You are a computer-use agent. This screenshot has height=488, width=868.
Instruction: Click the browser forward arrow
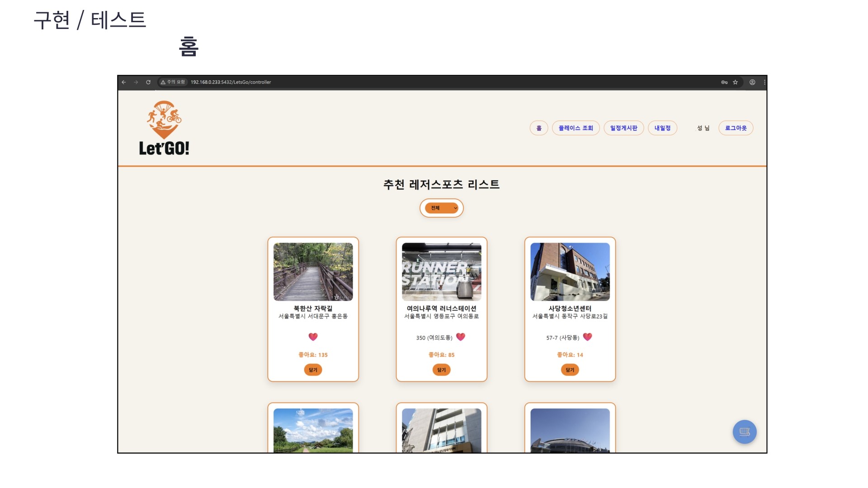[x=136, y=82]
